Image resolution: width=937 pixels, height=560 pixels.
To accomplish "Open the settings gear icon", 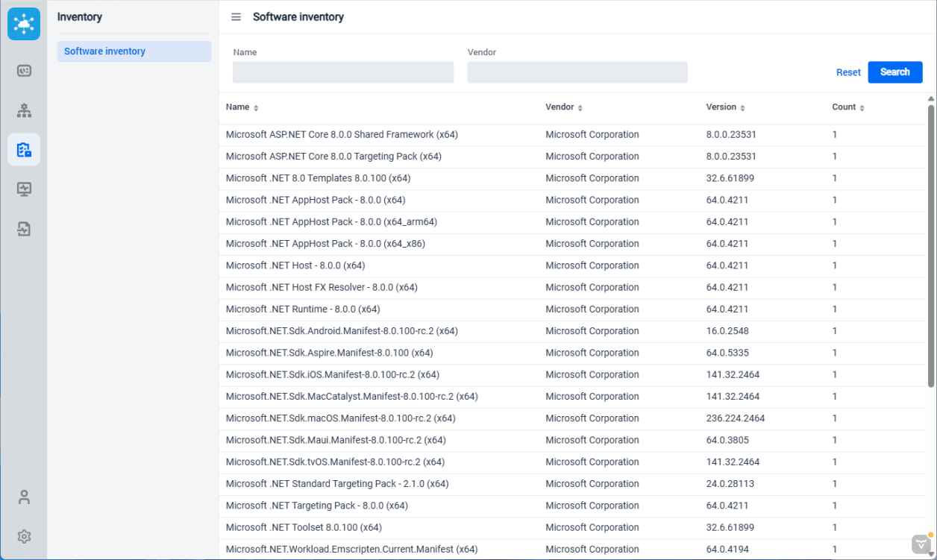I will (24, 536).
